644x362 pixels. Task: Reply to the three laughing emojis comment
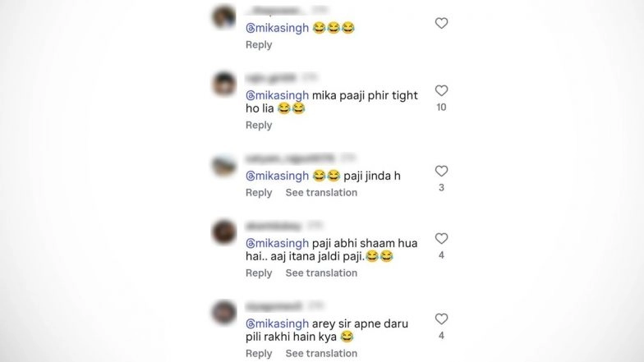tap(259, 44)
